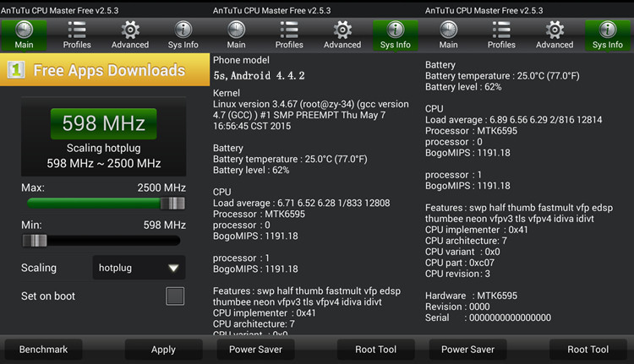Tap the Free Apps Downloads banner
The height and width of the screenshot is (364, 634).
coord(105,70)
